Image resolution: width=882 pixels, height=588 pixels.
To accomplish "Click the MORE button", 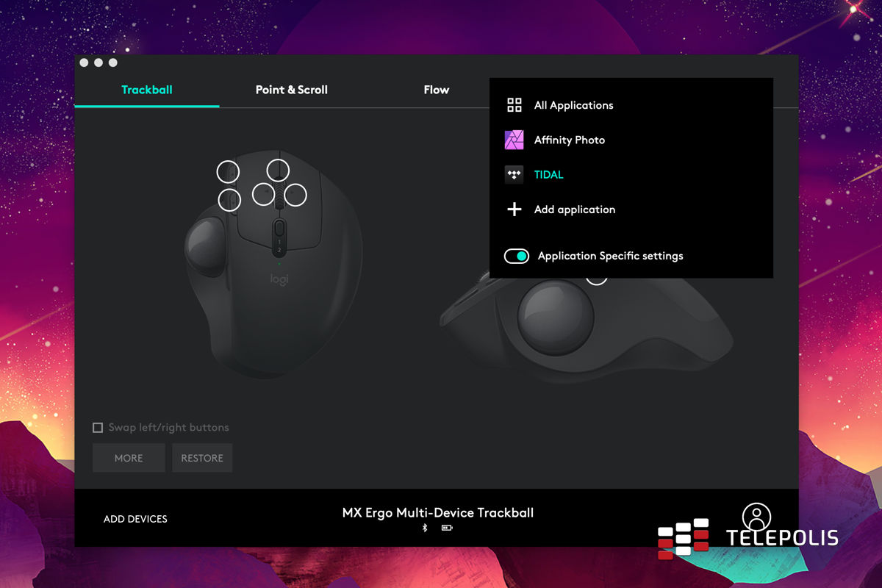I will click(129, 458).
